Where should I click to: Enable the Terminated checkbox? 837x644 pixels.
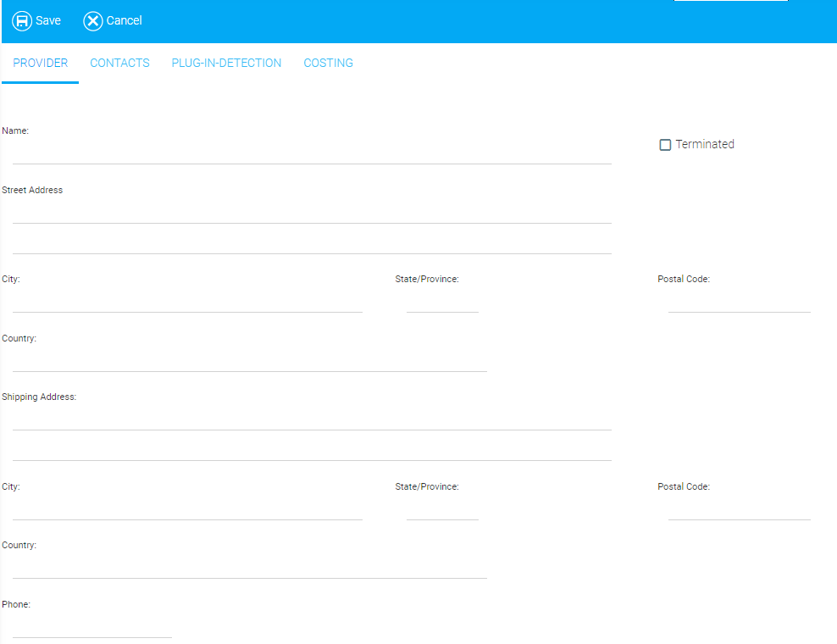point(665,145)
